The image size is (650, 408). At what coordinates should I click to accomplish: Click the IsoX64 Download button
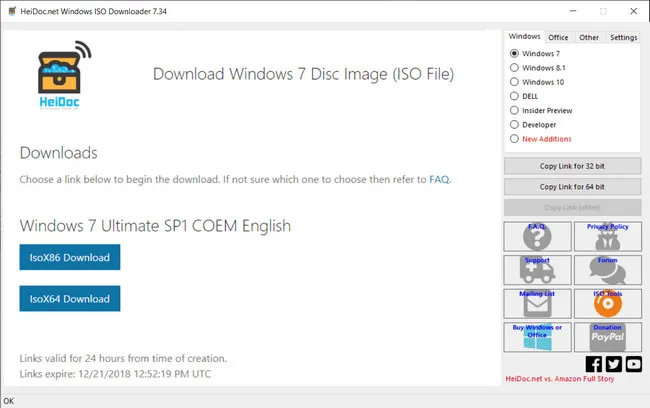click(70, 299)
